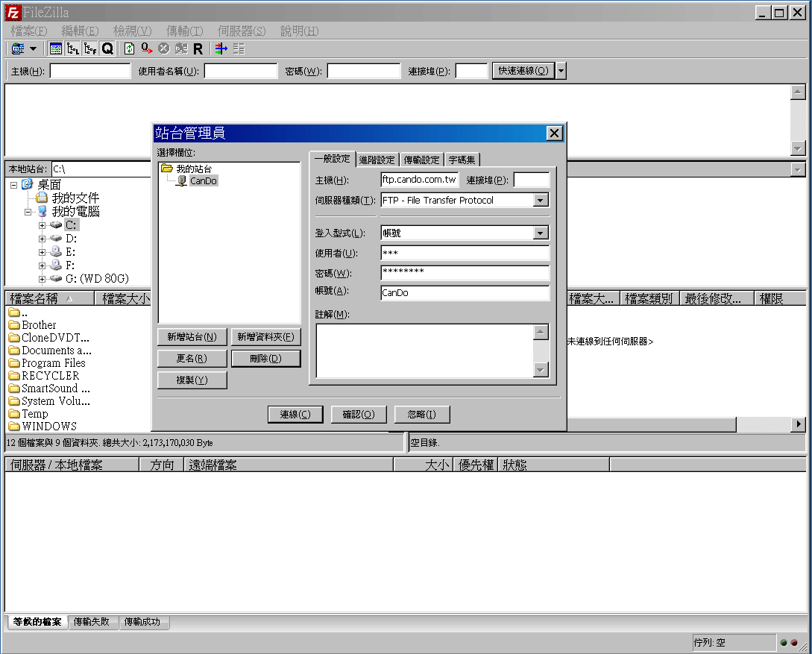Click the 帳號(A) account field containing CanDo
Screen dimensions: 812x654
465,293
